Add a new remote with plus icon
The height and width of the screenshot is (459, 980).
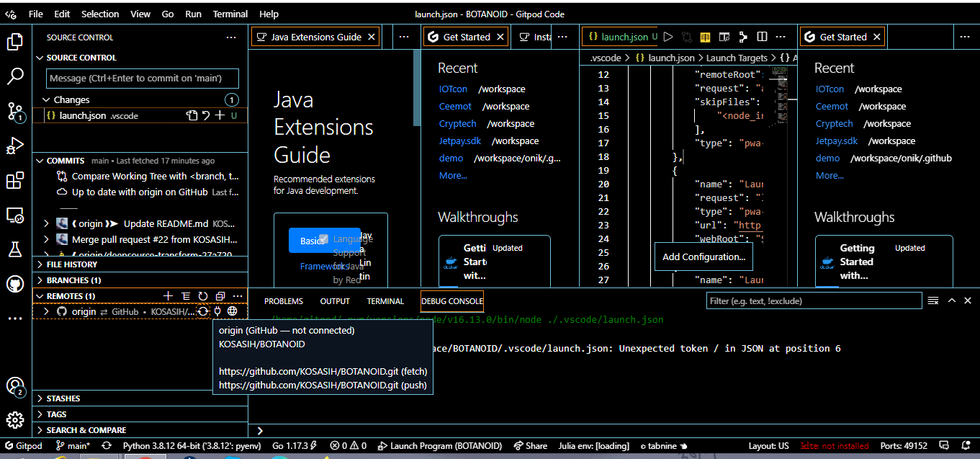(168, 296)
